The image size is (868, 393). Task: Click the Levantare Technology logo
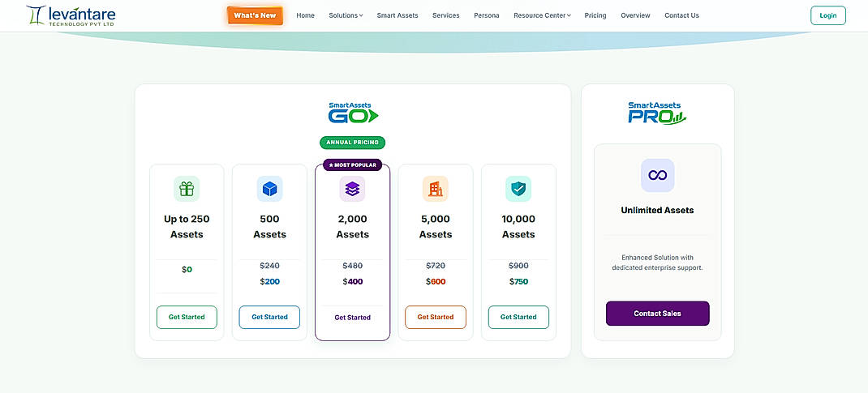[x=71, y=15]
